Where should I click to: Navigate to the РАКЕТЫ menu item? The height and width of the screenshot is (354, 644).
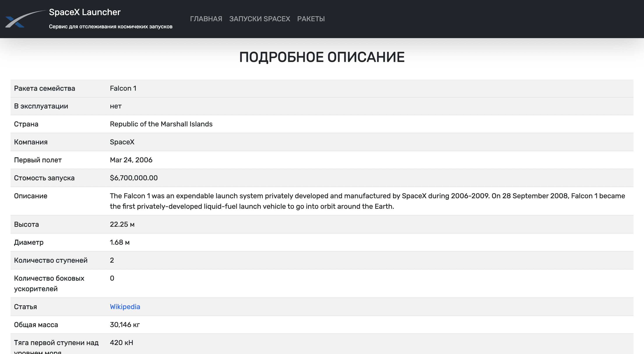(x=311, y=19)
